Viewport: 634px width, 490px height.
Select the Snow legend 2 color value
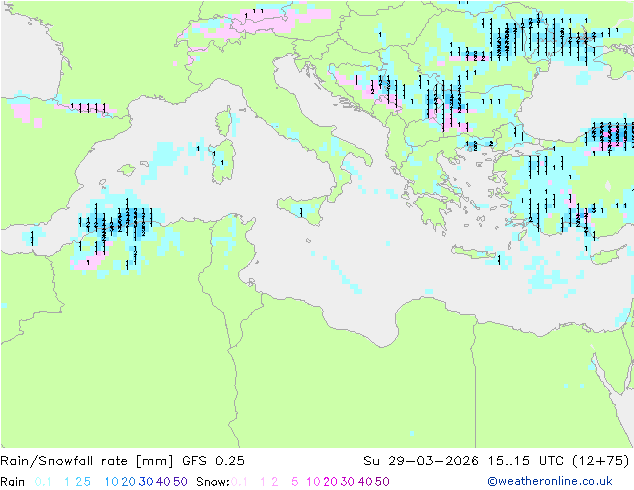tap(275, 482)
